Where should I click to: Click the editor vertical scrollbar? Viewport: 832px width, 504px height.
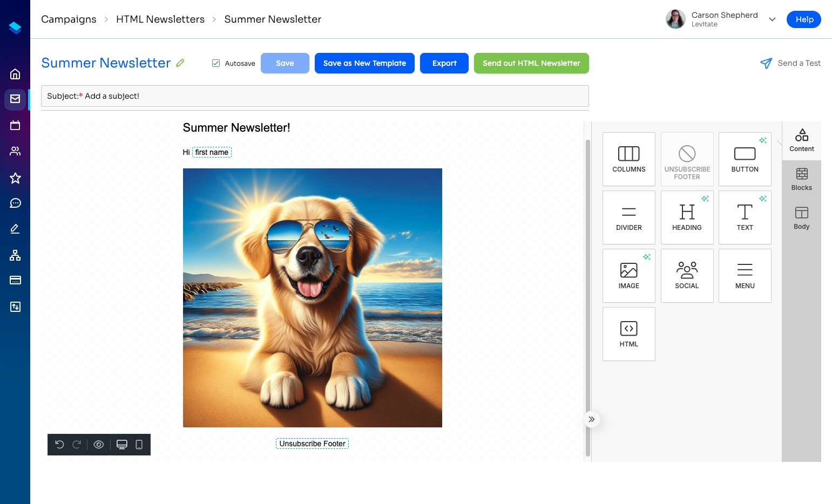click(x=588, y=298)
